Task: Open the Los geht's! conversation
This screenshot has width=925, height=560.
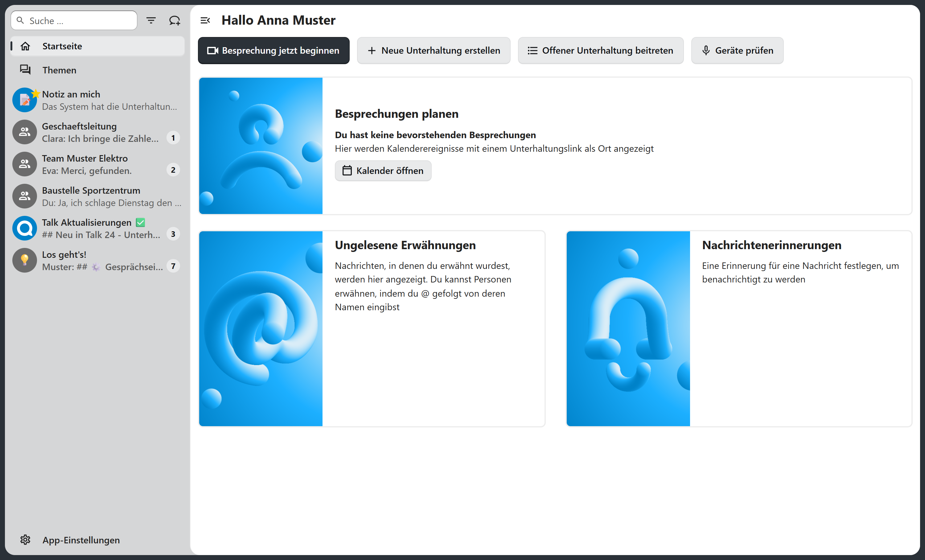Action: tap(98, 261)
